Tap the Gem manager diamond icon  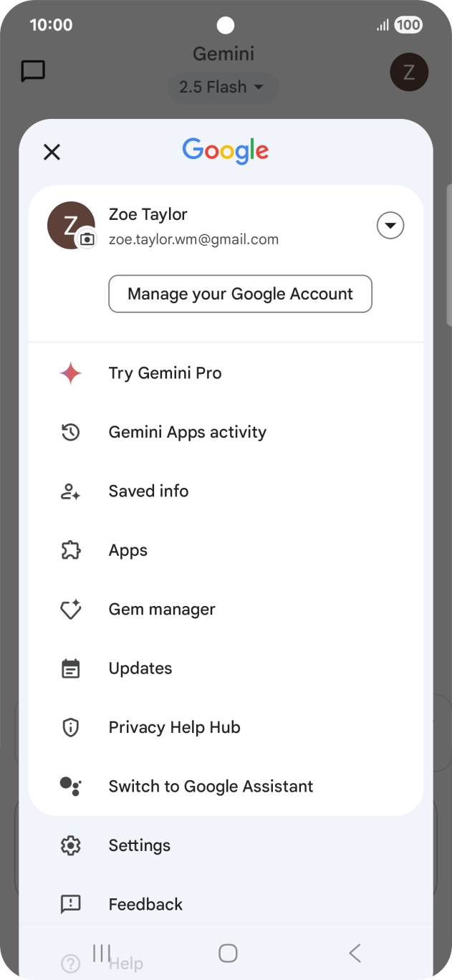[70, 610]
